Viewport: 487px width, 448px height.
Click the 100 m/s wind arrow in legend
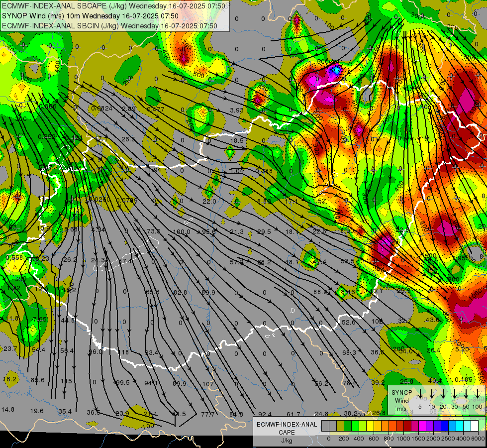tap(478, 393)
